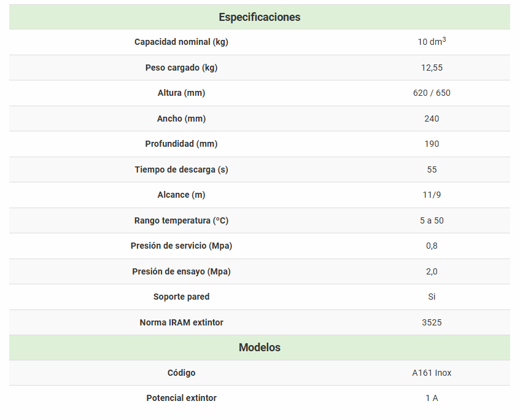
Task: Click the Modelos section header
Action: [x=259, y=348]
